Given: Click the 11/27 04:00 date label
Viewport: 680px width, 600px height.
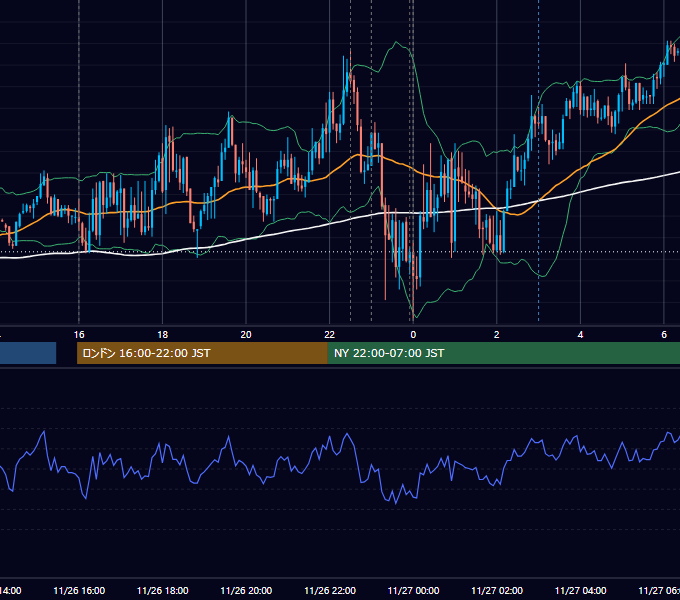Looking at the screenshot, I should (581, 591).
